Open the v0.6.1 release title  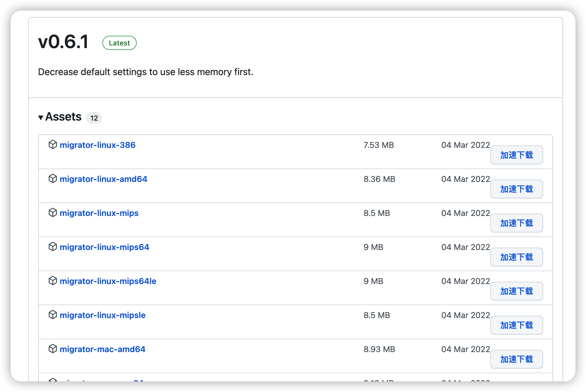63,42
